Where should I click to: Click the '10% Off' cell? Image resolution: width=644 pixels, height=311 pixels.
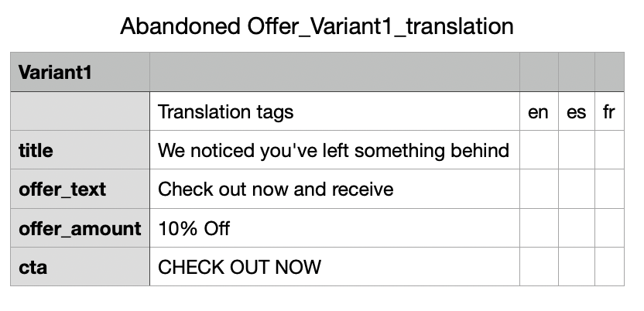tap(194, 228)
